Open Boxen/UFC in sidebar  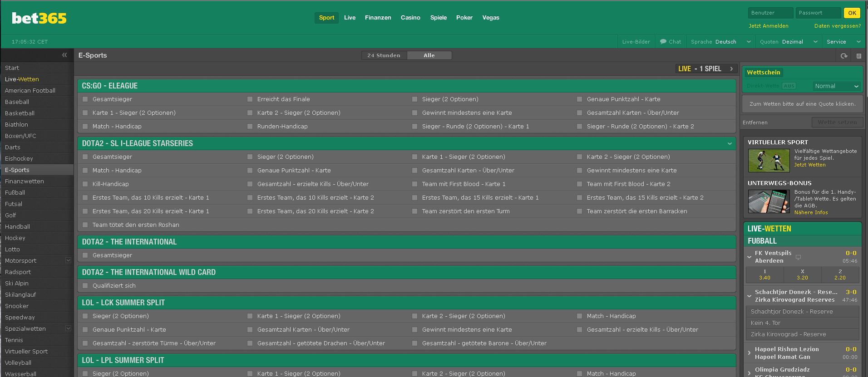(x=37, y=136)
